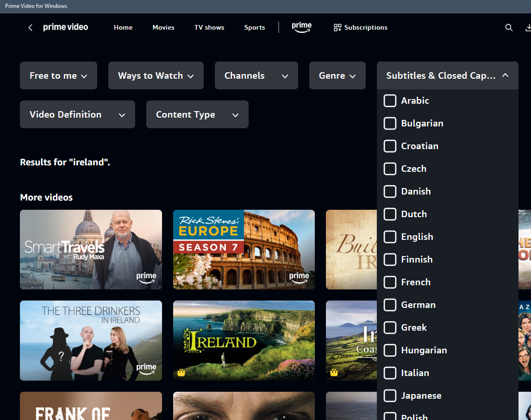531x420 pixels.
Task: Expand the Free to me dropdown
Action: [x=59, y=75]
